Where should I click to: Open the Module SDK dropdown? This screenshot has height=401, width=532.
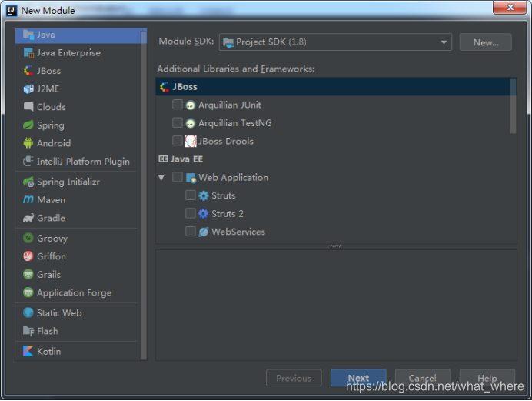tap(335, 42)
